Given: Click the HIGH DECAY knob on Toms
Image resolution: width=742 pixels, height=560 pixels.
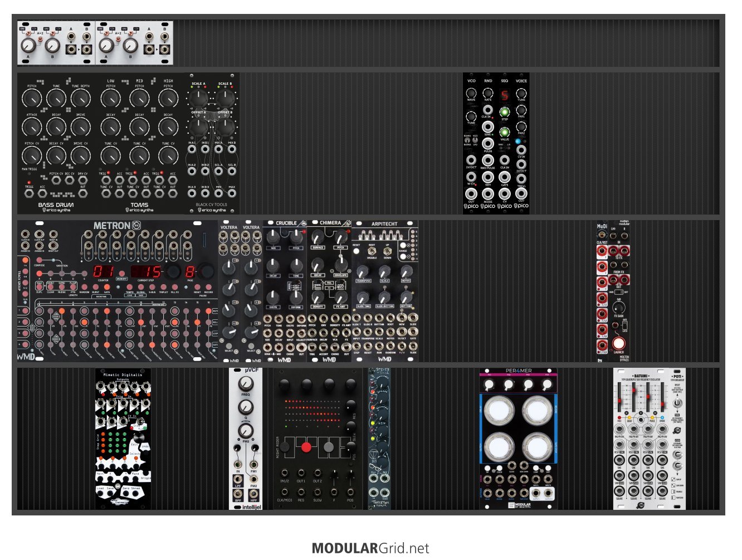Looking at the screenshot, I should (168, 127).
